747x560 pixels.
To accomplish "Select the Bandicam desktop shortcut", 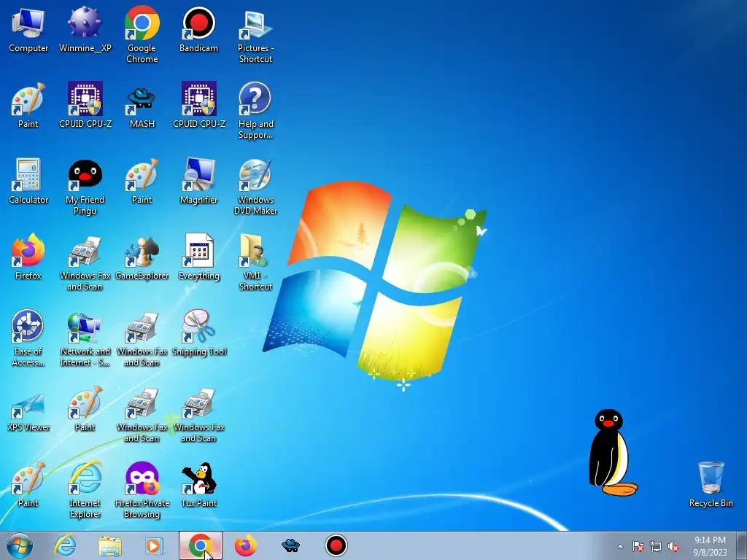I will 198,29.
